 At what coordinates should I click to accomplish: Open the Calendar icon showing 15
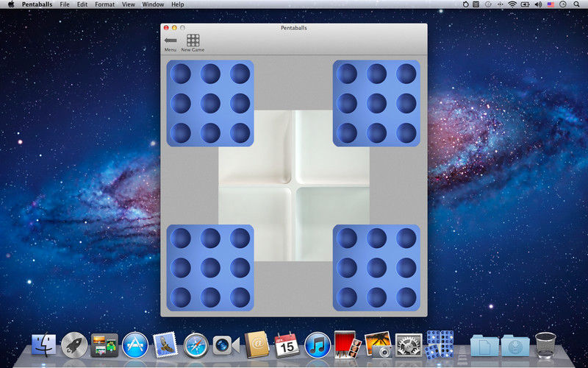pos(287,344)
